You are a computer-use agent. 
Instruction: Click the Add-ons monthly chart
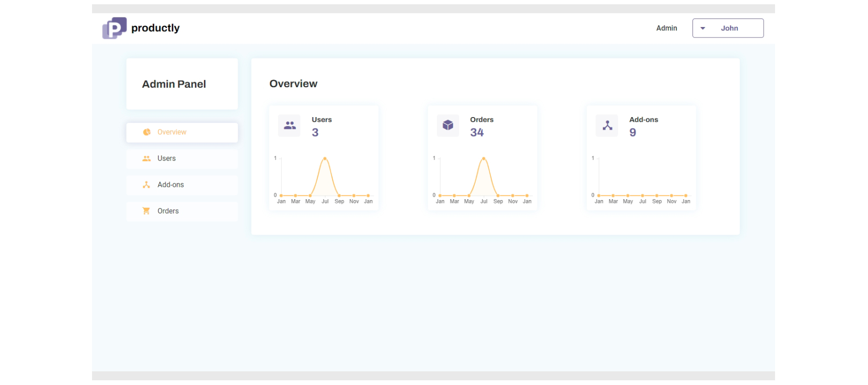click(x=641, y=180)
